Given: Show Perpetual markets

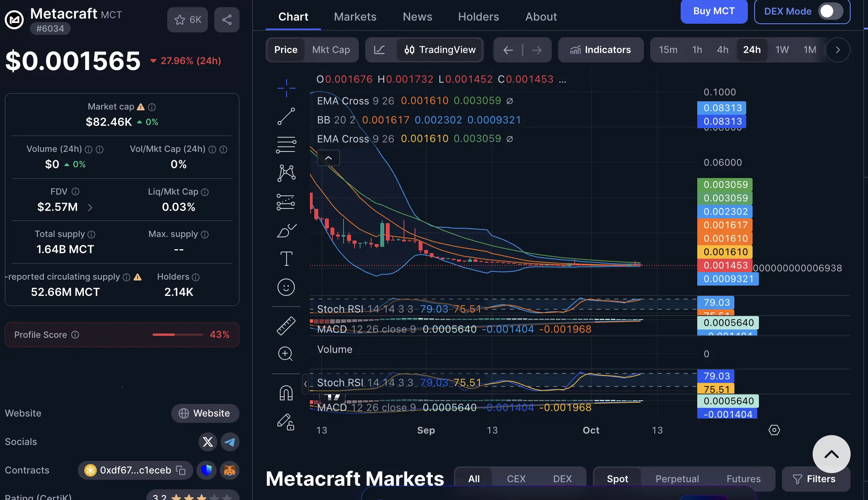Looking at the screenshot, I should tap(677, 479).
